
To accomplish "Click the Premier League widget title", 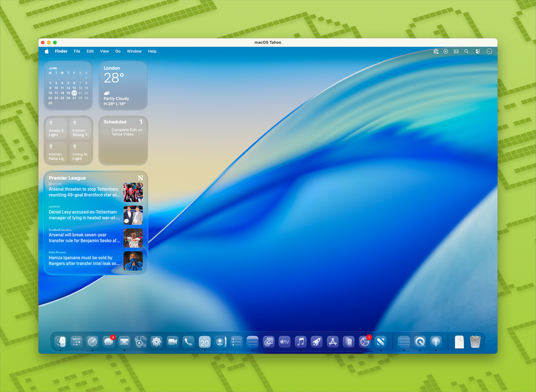I will coord(67,178).
